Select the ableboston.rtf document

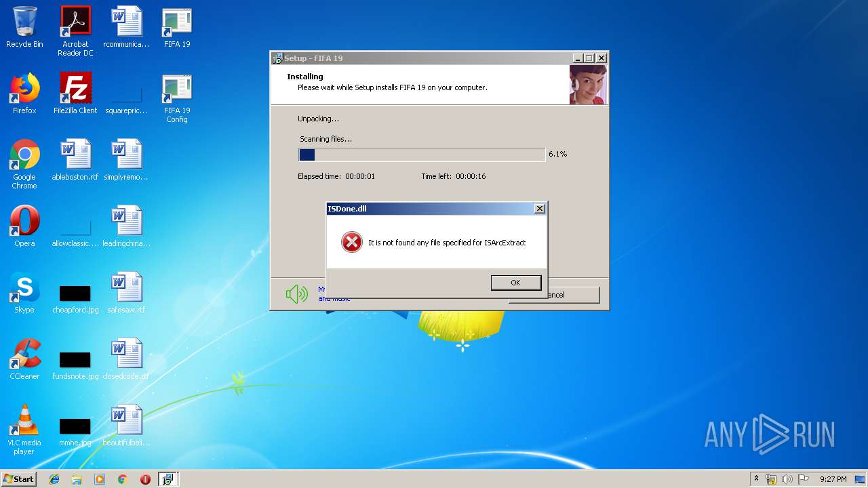tap(75, 160)
